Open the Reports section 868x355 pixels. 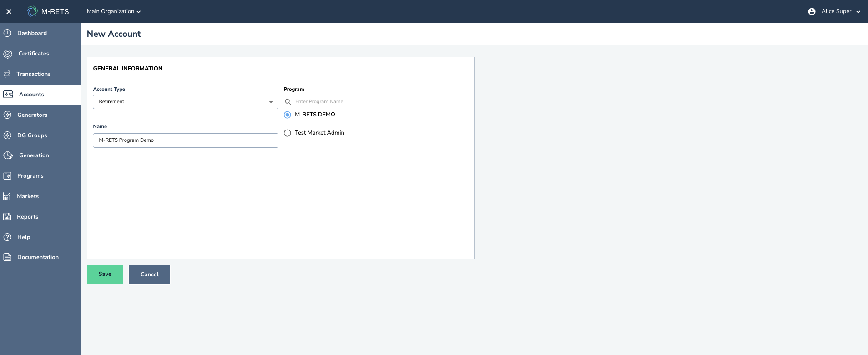click(x=40, y=217)
